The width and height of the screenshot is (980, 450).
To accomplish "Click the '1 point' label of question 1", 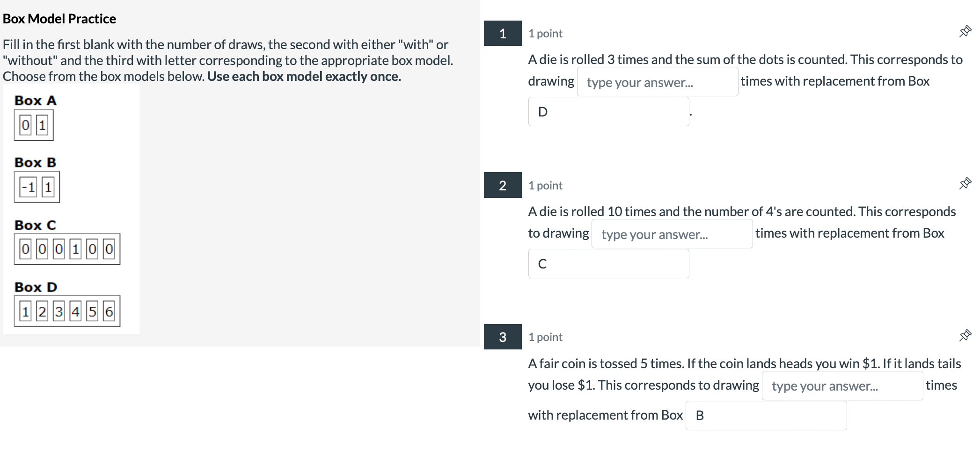I will (545, 34).
